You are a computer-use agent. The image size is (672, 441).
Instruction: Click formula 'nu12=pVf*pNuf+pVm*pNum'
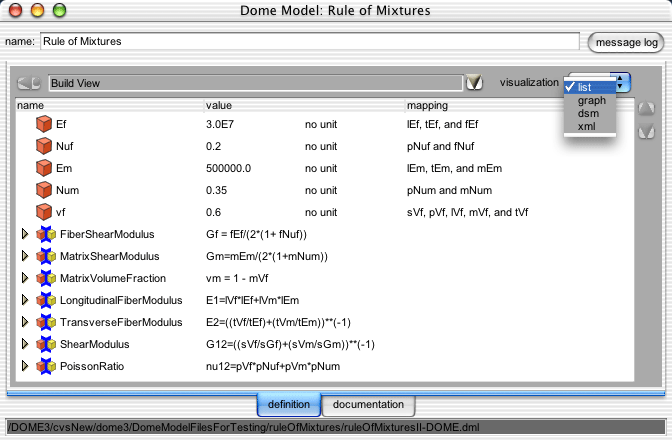(273, 366)
